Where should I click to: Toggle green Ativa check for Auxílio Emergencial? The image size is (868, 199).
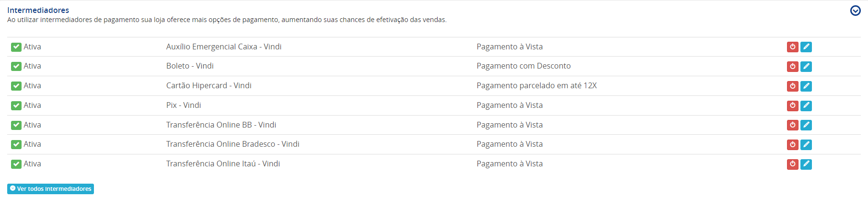[16, 47]
